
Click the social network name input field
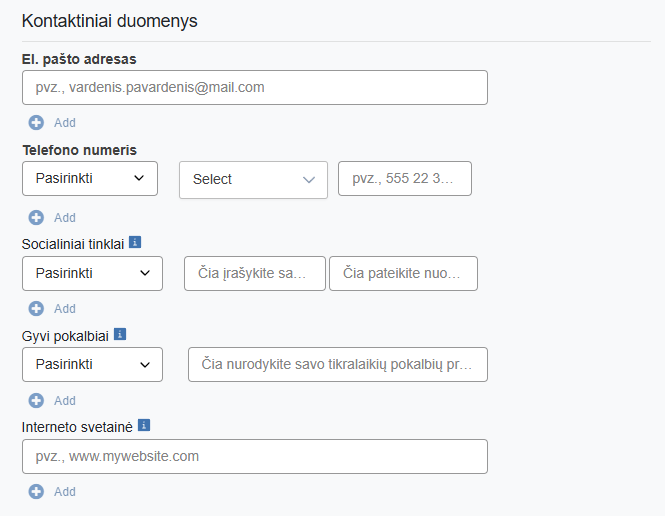(255, 273)
